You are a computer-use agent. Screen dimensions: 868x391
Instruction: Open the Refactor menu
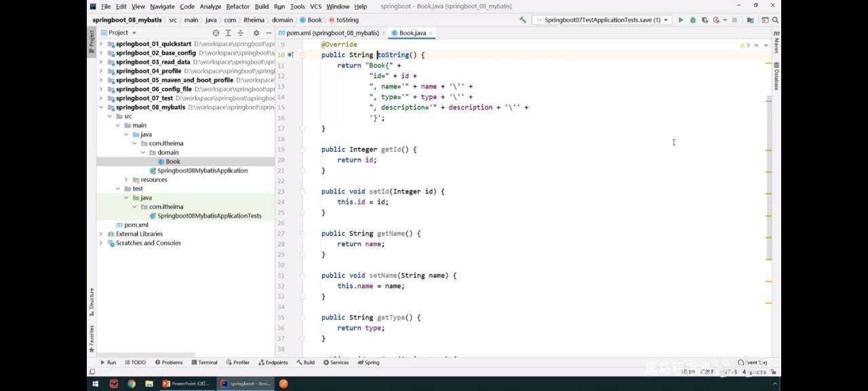237,6
